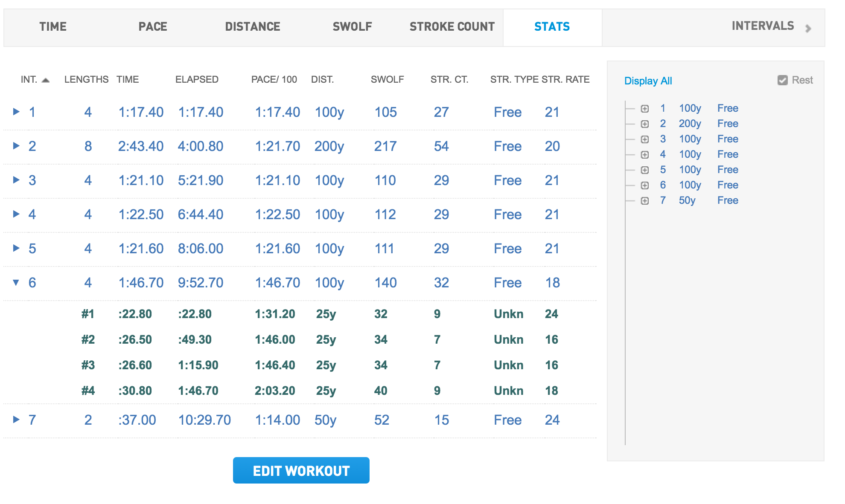
Task: Expand interval 5 plus icon in tree
Action: 644,170
